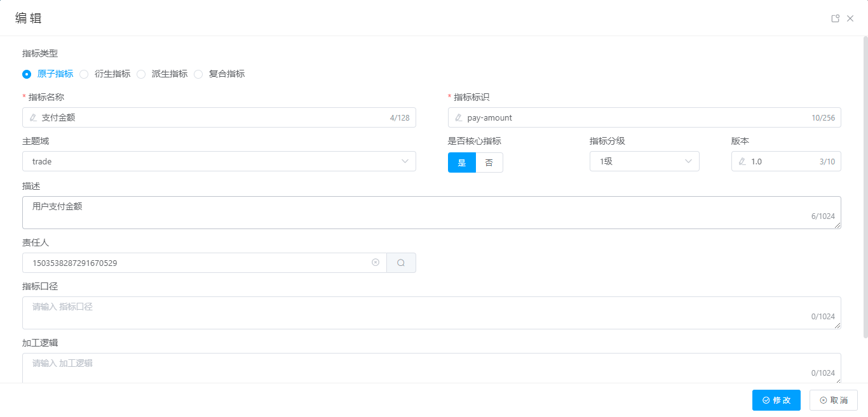Set 是否核心指标 to 否

(489, 162)
